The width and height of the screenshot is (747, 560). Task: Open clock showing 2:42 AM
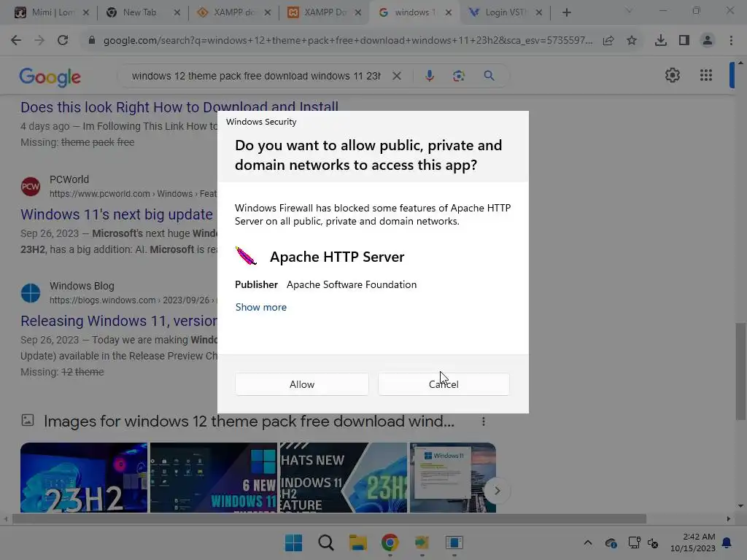click(x=693, y=542)
